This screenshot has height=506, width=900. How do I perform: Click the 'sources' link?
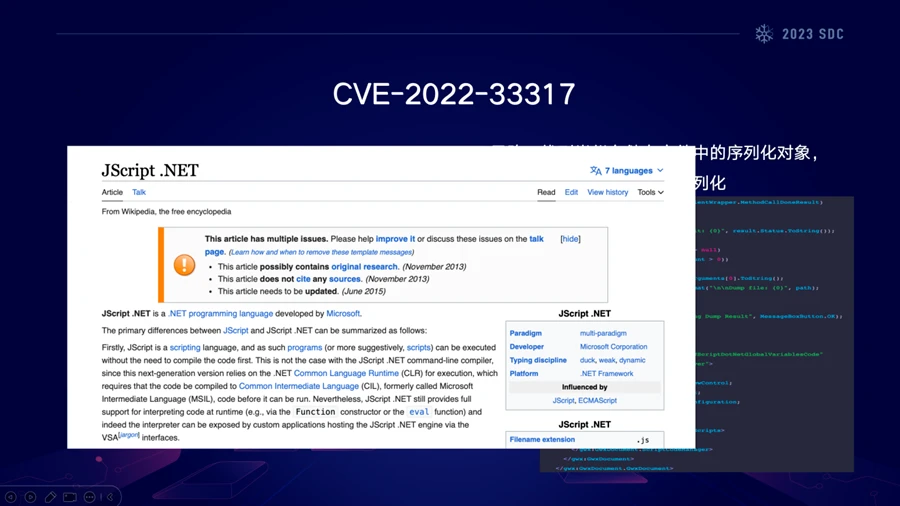point(344,279)
